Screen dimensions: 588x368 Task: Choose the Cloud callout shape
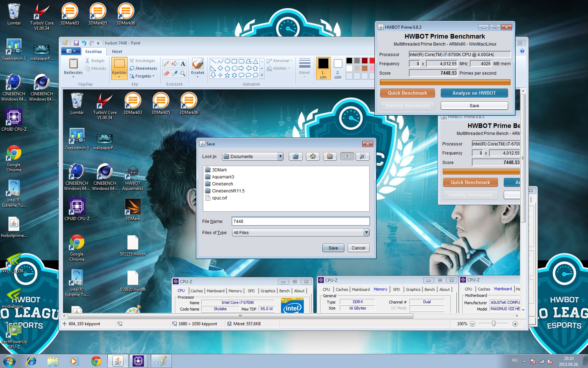[x=255, y=75]
